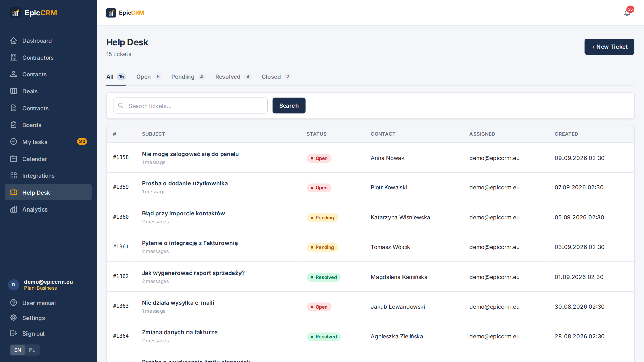Click the Settings gear icon
This screenshot has height=362, width=644.
(14, 318)
